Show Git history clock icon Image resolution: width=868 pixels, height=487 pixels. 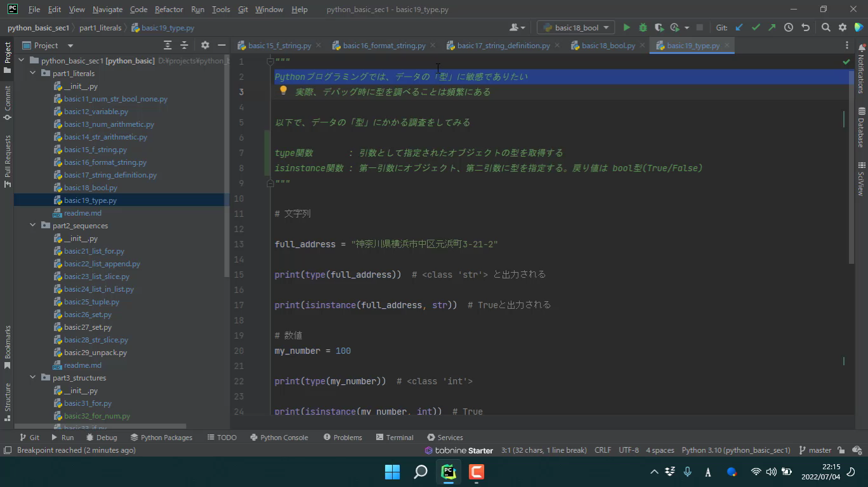point(789,27)
